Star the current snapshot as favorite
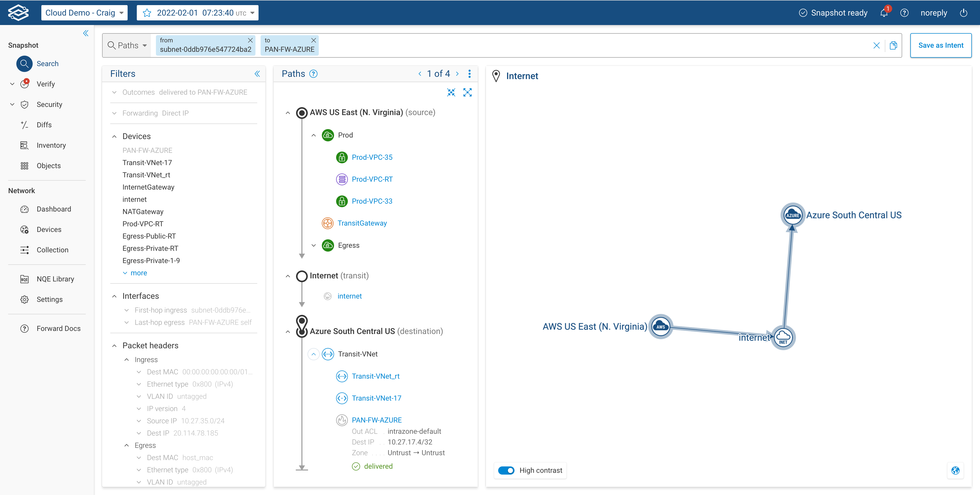The height and width of the screenshot is (495, 980). click(x=147, y=13)
